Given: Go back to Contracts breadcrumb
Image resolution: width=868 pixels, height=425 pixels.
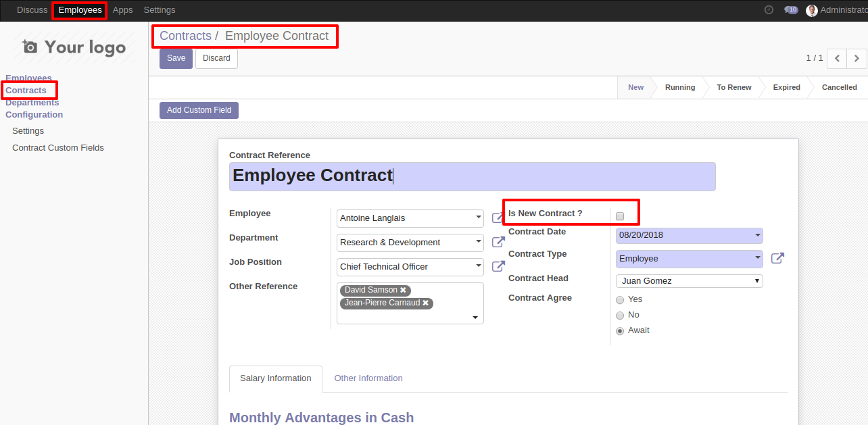Looking at the screenshot, I should (185, 36).
